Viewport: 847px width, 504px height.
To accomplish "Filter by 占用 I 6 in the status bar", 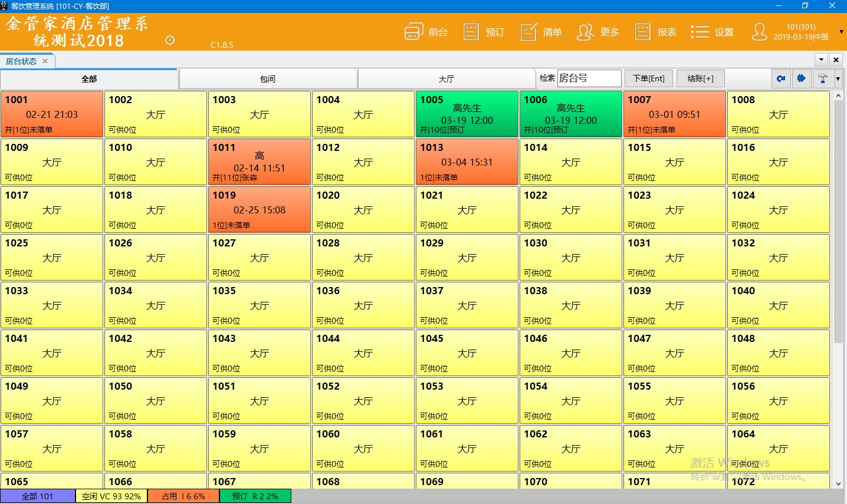I will tap(183, 496).
